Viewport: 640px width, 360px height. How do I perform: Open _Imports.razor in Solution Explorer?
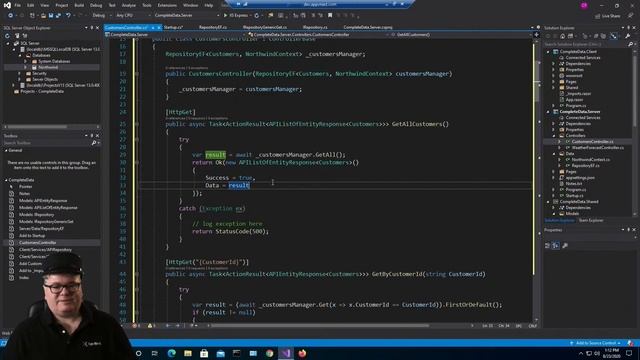click(x=578, y=93)
